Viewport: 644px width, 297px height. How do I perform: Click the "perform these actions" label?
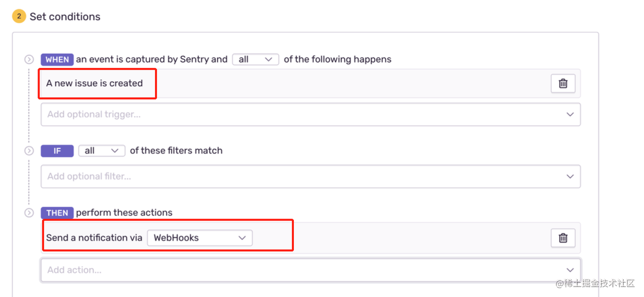(x=124, y=213)
